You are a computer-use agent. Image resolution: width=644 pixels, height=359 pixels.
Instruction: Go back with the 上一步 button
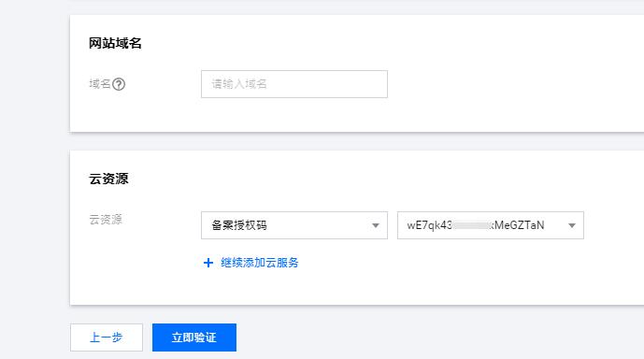(107, 337)
